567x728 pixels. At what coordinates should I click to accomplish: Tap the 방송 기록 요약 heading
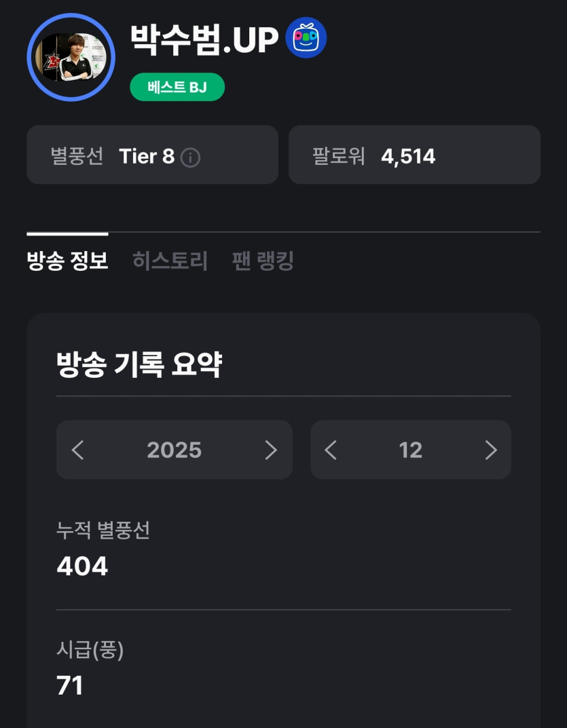[139, 365]
